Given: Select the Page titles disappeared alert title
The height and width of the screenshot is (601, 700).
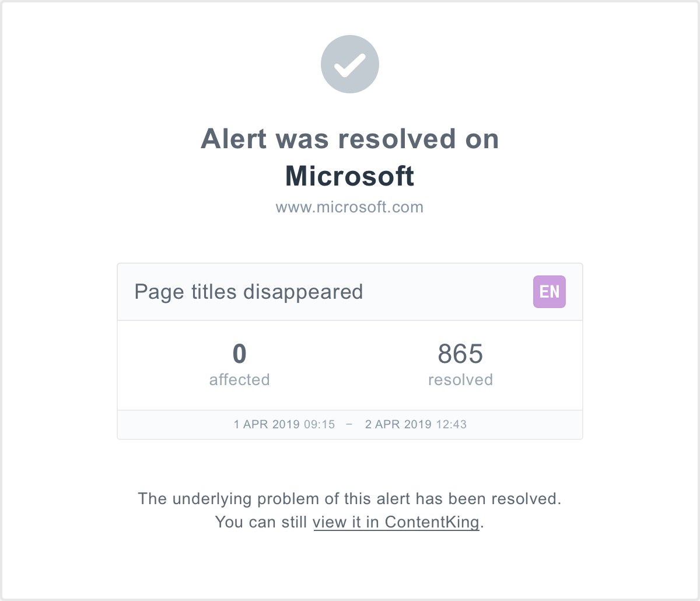Looking at the screenshot, I should [249, 292].
